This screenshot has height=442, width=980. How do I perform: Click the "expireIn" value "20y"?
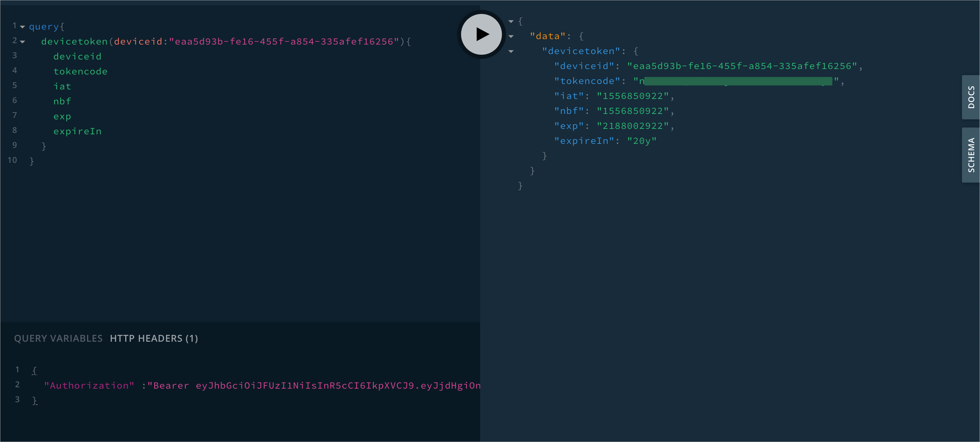[x=642, y=141]
